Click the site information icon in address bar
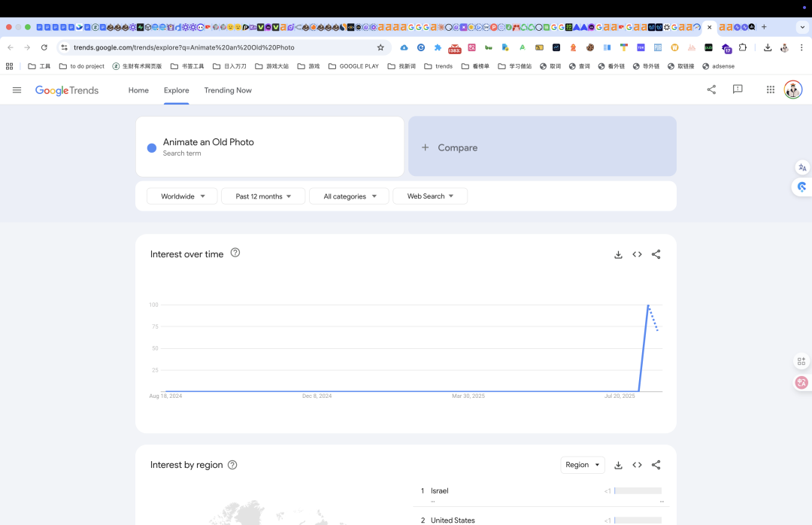812x525 pixels. 64,47
